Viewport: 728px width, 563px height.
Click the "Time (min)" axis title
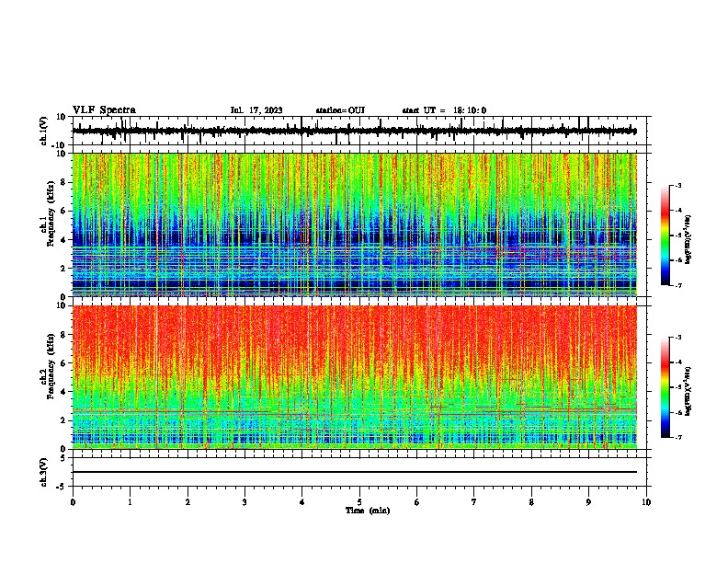[x=368, y=511]
